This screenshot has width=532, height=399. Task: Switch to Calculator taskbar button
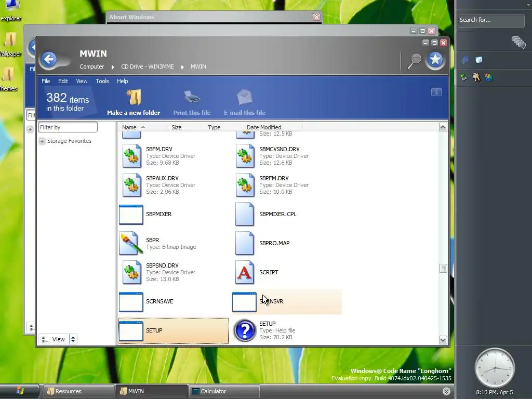tap(224, 392)
